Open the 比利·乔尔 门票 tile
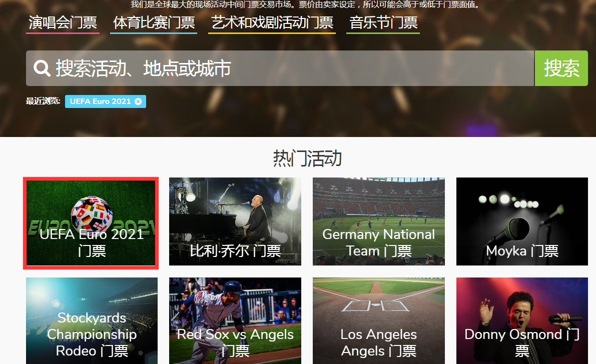This screenshot has height=364, width=596. 235,221
